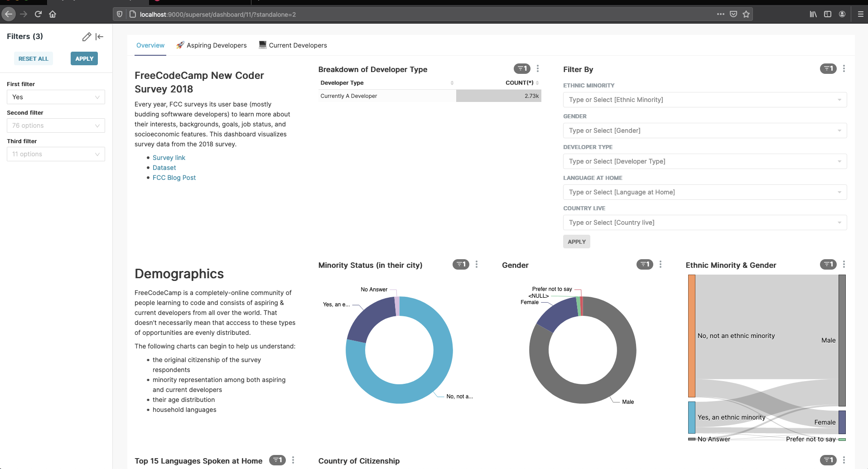Open the Survey link
The width and height of the screenshot is (868, 469).
pos(169,158)
